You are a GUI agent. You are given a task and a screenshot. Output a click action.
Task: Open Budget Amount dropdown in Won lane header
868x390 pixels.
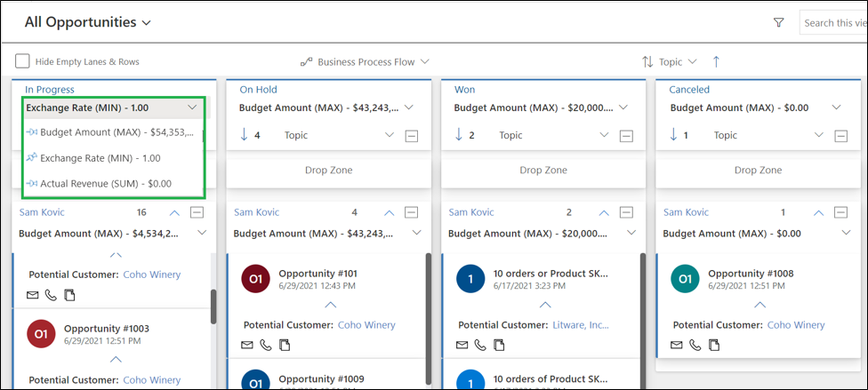(623, 107)
